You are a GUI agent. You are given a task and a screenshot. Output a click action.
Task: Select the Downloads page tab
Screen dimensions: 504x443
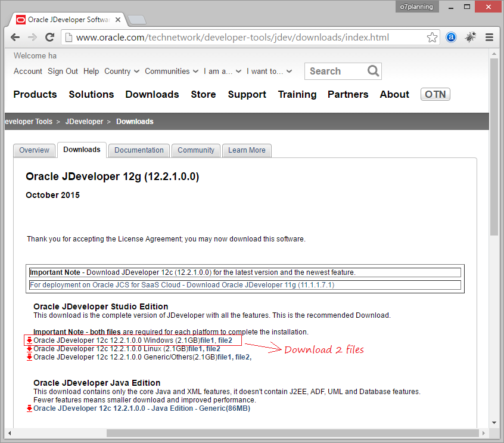click(82, 150)
